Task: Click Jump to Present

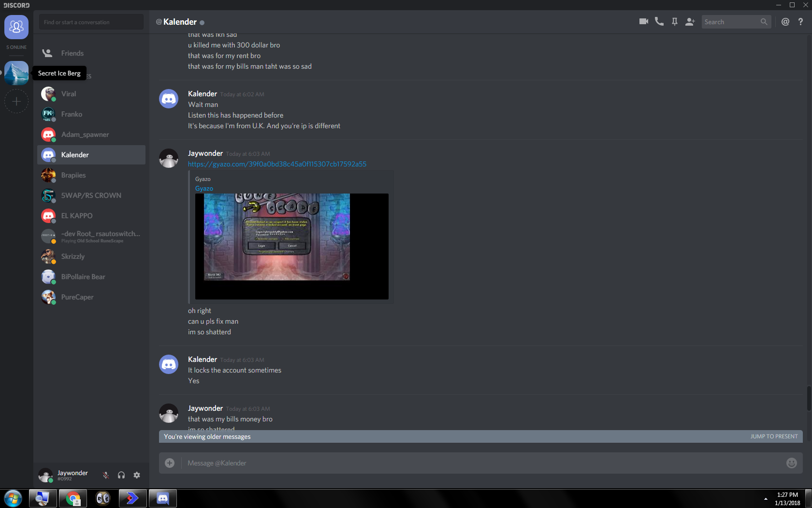Action: coord(774,436)
